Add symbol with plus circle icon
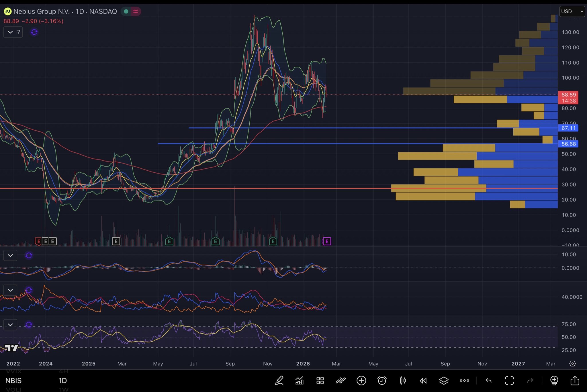The height and width of the screenshot is (392, 587). (361, 381)
